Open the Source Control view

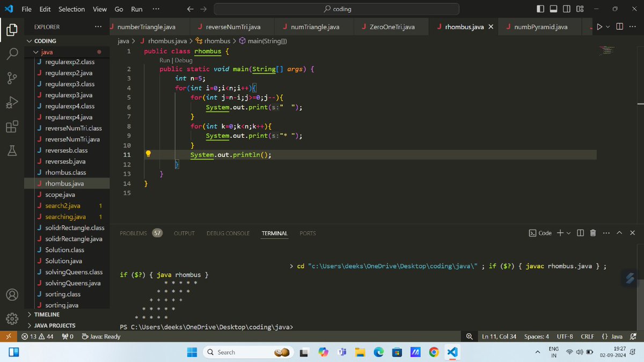12,78
